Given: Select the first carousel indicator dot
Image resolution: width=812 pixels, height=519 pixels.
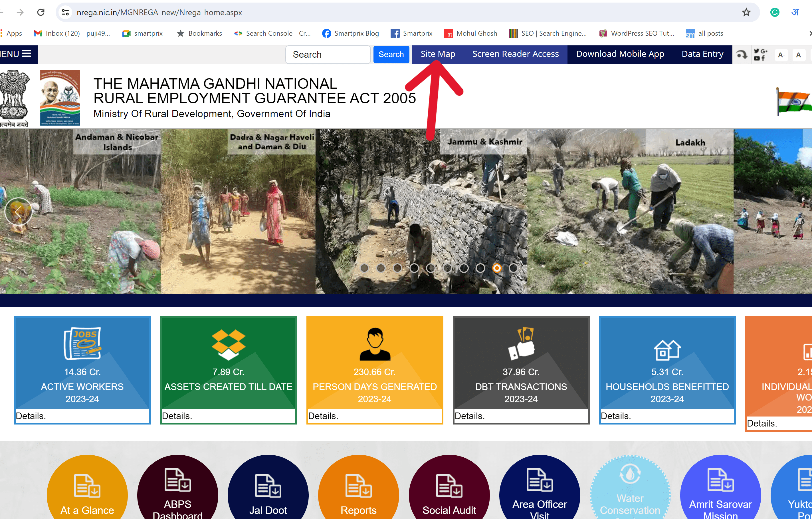Looking at the screenshot, I should point(364,268).
